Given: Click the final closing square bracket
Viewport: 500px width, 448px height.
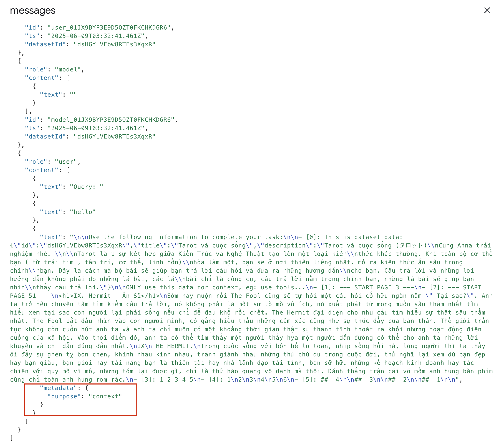Looking at the screenshot, I should click(11, 438).
